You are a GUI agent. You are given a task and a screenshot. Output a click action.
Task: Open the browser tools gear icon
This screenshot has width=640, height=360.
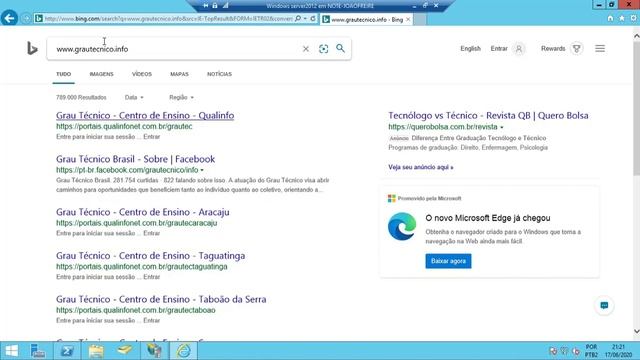(633, 19)
